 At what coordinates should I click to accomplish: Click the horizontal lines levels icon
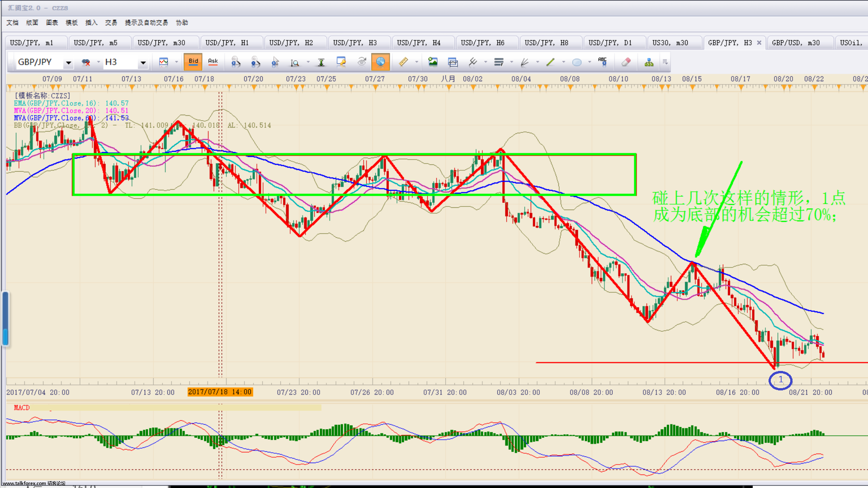coord(499,62)
